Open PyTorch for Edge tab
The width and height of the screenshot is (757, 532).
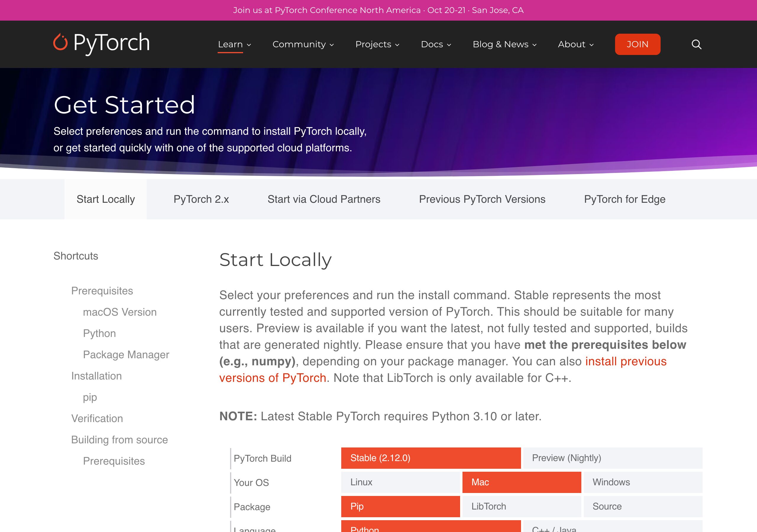[625, 199]
